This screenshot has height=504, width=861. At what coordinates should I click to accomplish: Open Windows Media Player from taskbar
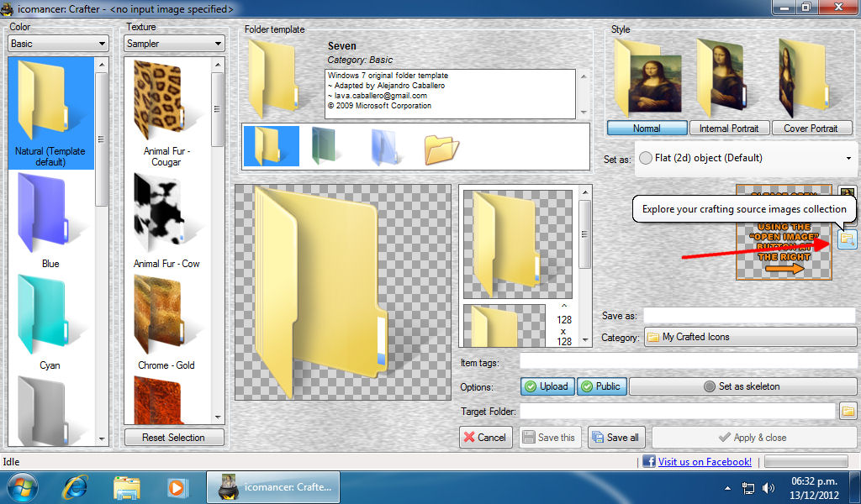pyautogui.click(x=177, y=487)
